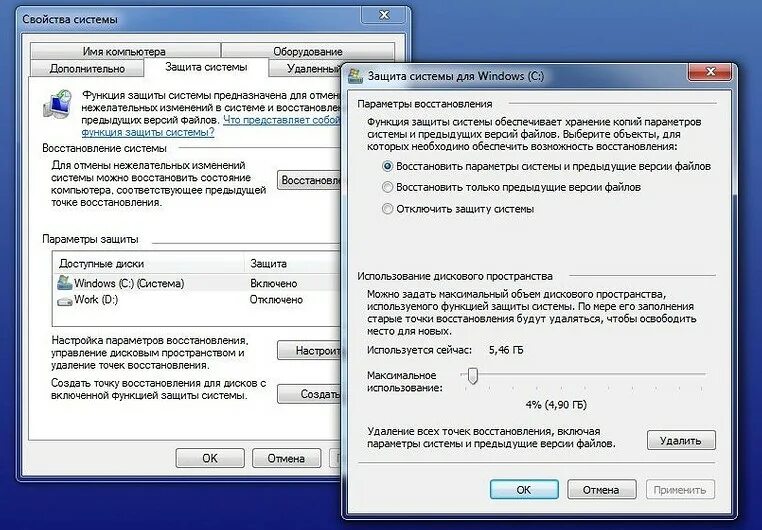
Task: Click 'Восстановление' button in Свойства системы
Action: 310,180
